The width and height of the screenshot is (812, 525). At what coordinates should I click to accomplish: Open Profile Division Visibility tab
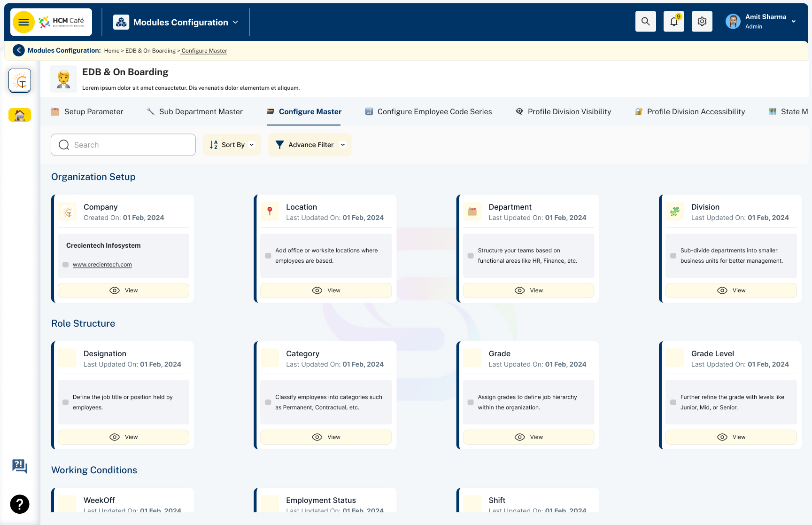564,111
